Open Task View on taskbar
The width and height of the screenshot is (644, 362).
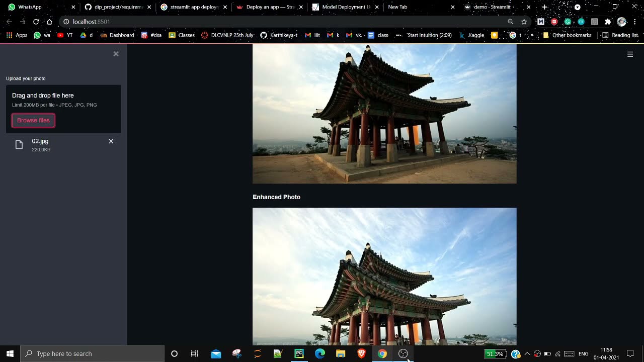[194, 353]
